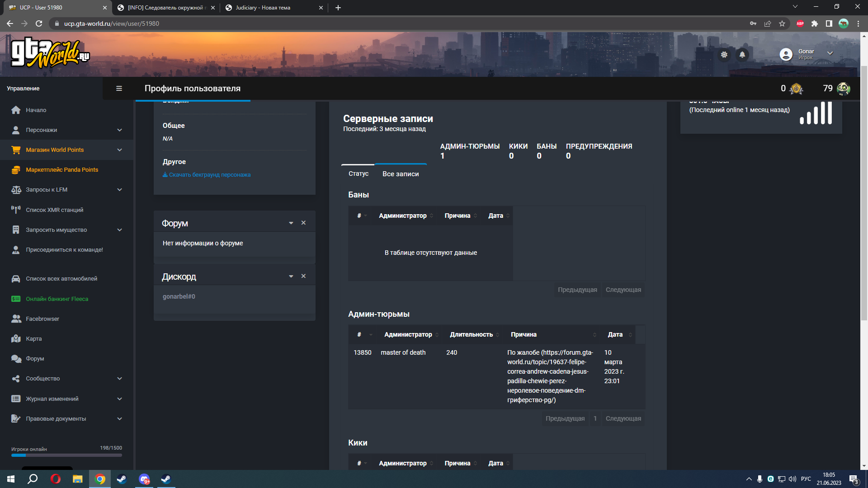Viewport: 868px width, 488px height.
Task: Expand the Правовые документы chevron
Action: [120, 419]
